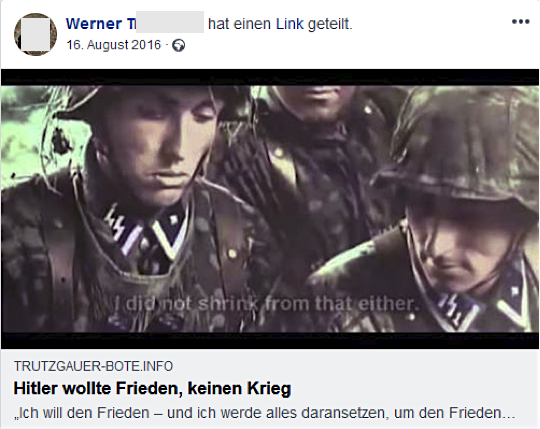Open the post timestamp 16. August 2016
This screenshot has height=429, width=540.
pyautogui.click(x=114, y=45)
